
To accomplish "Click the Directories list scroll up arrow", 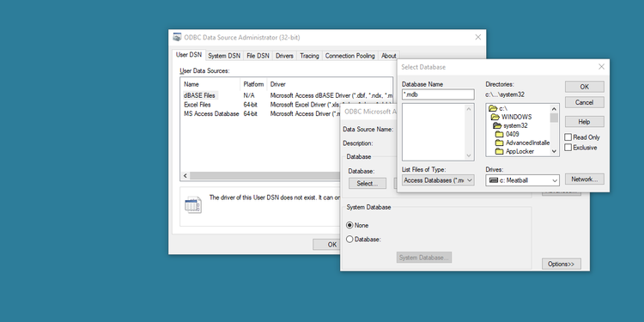I will click(554, 109).
